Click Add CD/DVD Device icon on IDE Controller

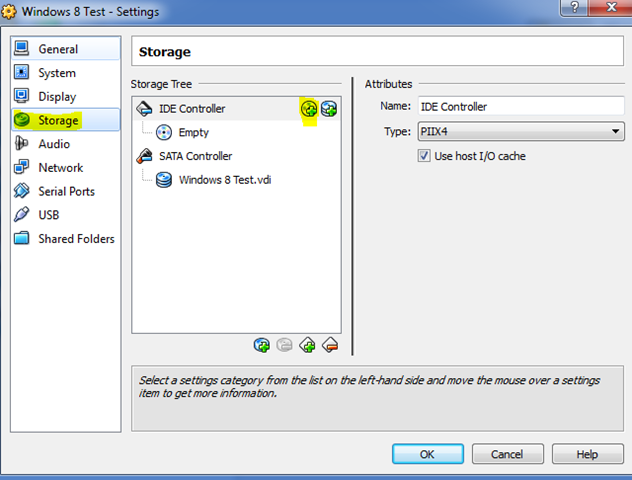309,109
